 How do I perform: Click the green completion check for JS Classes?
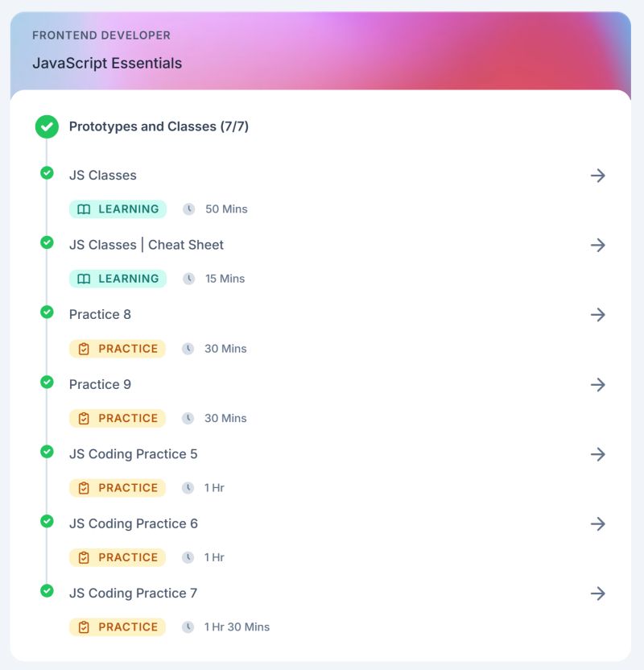pyautogui.click(x=47, y=173)
